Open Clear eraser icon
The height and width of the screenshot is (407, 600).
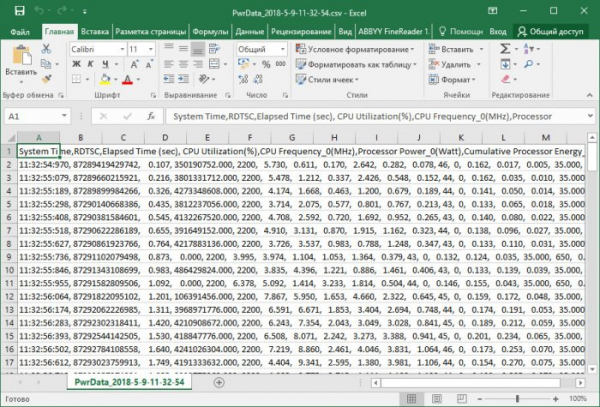506,79
